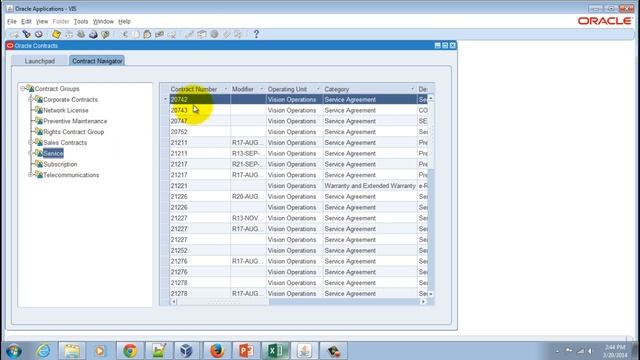Image resolution: width=640 pixels, height=360 pixels.
Task: Select contract number 21221 cell
Action: [x=200, y=186]
